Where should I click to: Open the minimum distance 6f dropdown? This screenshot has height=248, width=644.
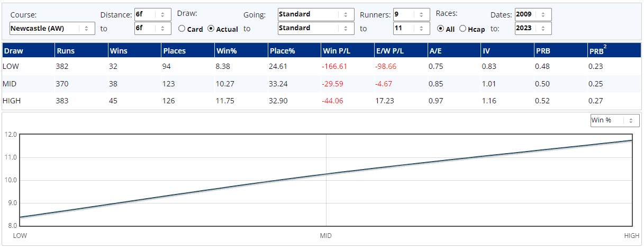(153, 14)
